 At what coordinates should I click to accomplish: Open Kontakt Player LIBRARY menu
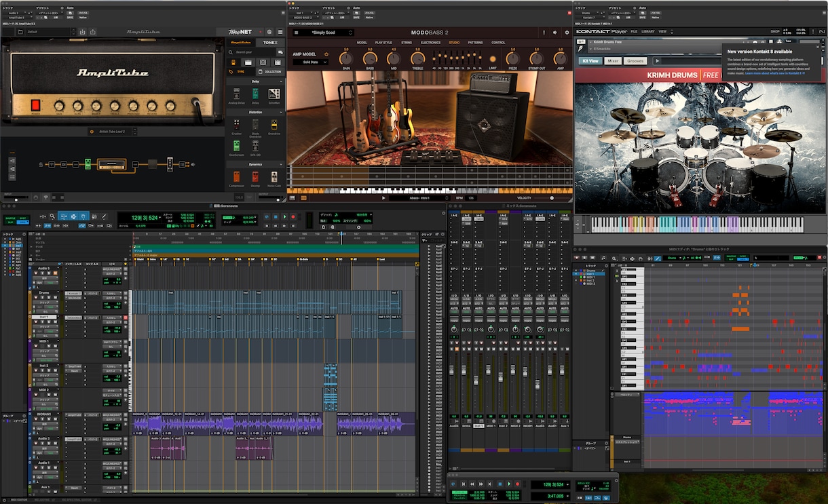click(x=648, y=31)
